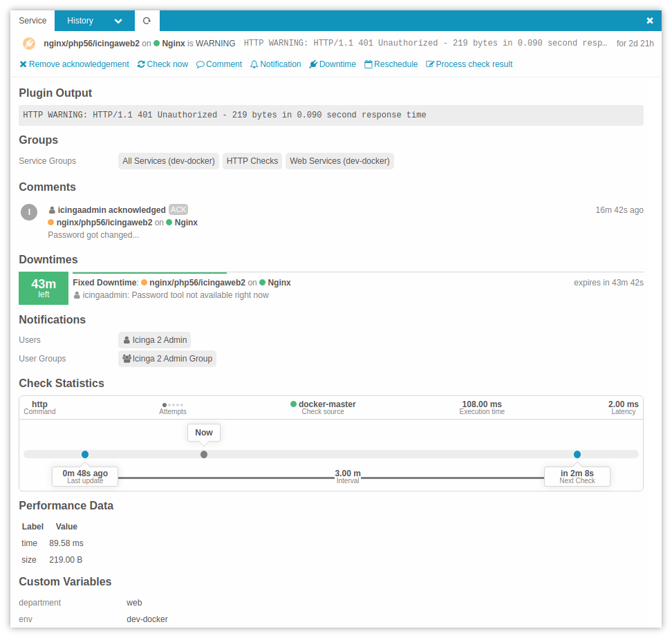This screenshot has width=672, height=638.
Task: Click the 219.00 B size value
Action: 66,560
